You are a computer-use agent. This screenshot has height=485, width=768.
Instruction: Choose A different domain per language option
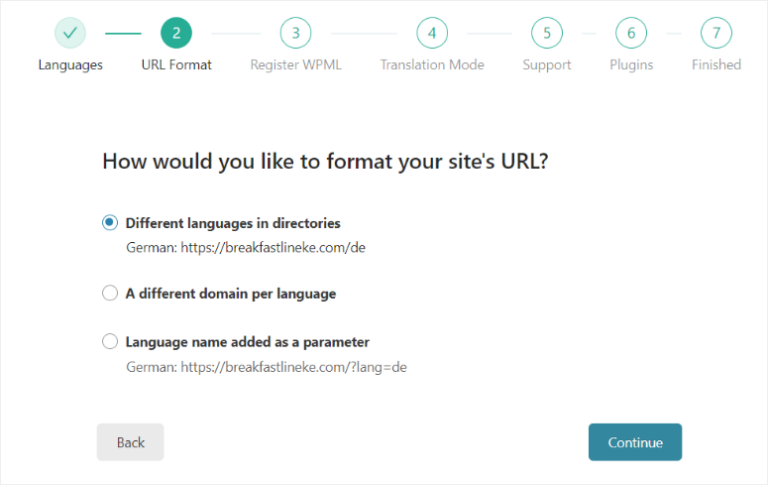pos(110,294)
